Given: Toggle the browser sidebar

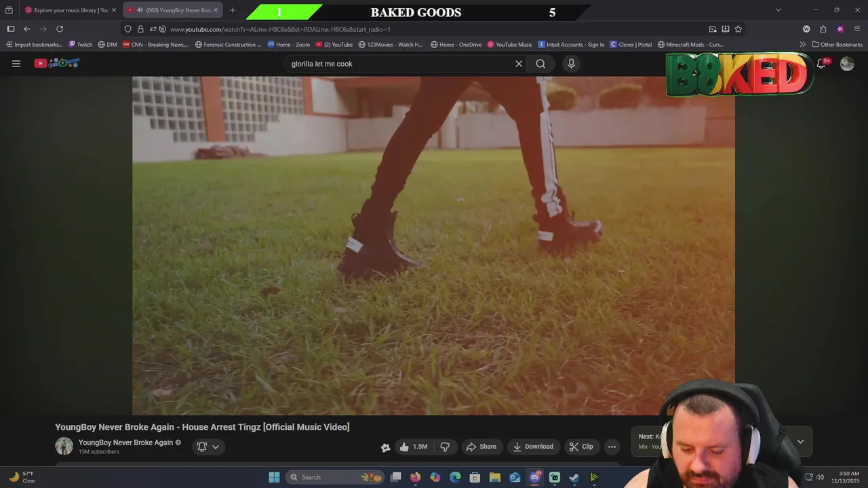Looking at the screenshot, I should [x=11, y=29].
